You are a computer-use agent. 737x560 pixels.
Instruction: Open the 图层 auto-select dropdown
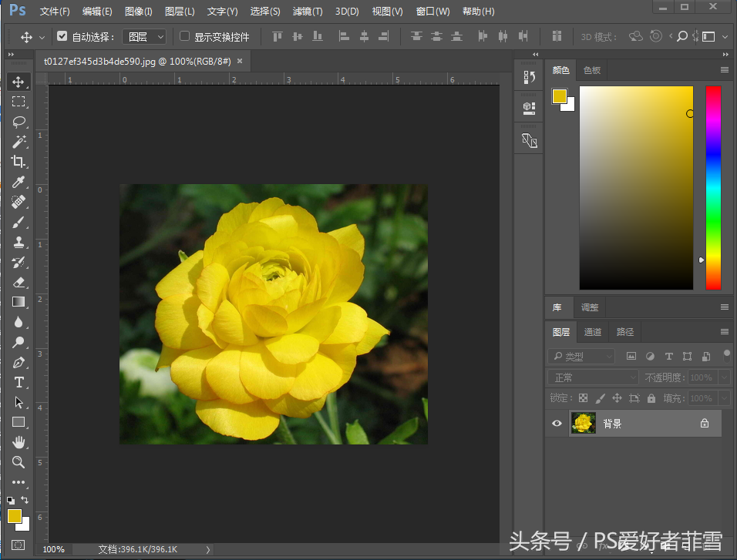click(x=145, y=36)
